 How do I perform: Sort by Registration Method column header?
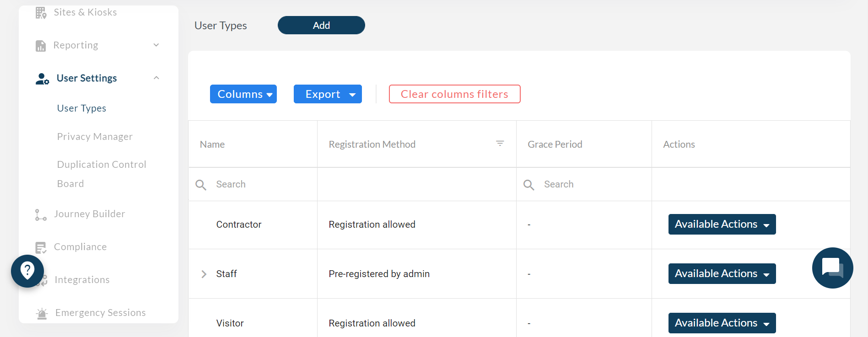click(x=372, y=144)
